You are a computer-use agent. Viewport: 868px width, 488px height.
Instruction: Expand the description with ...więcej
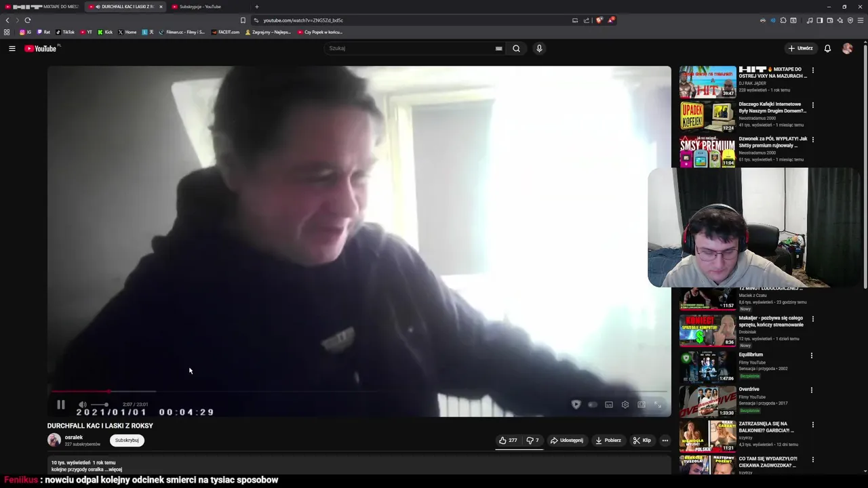[113, 469]
